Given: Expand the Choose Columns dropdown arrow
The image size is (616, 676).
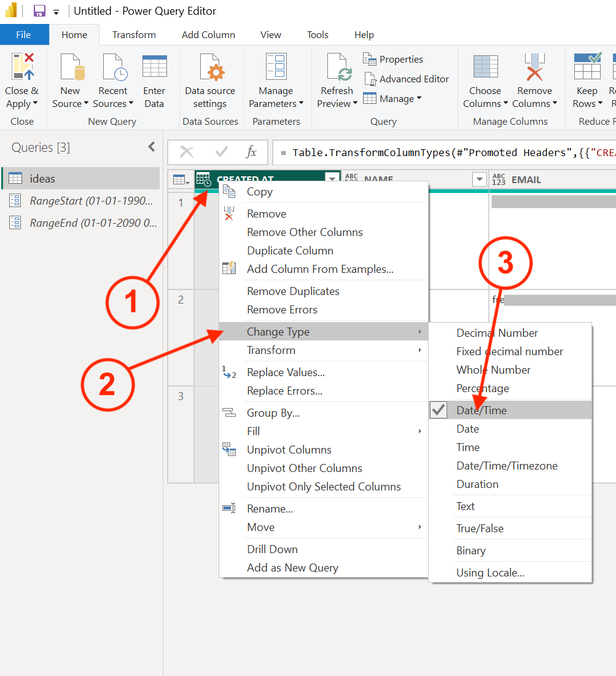Looking at the screenshot, I should click(x=505, y=104).
